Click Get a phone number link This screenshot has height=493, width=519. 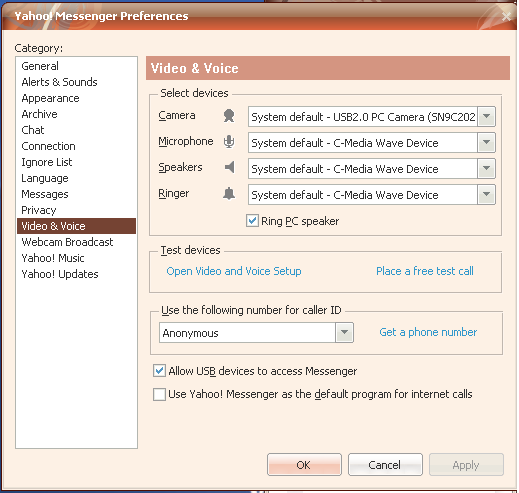[428, 332]
